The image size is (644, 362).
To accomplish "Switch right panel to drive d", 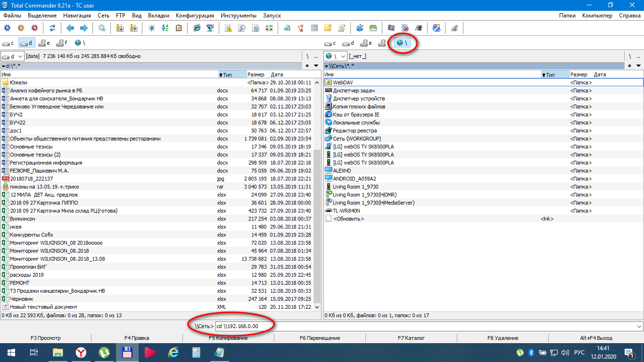I will (349, 43).
